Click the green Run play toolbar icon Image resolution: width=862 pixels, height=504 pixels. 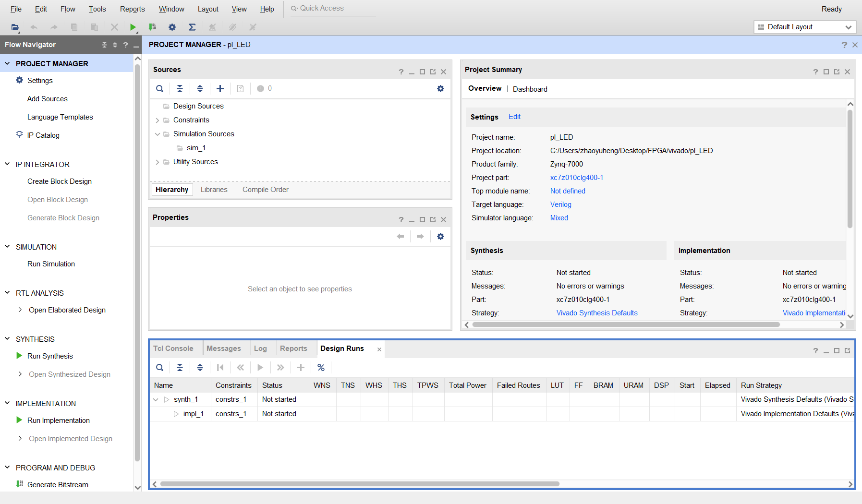tap(133, 27)
